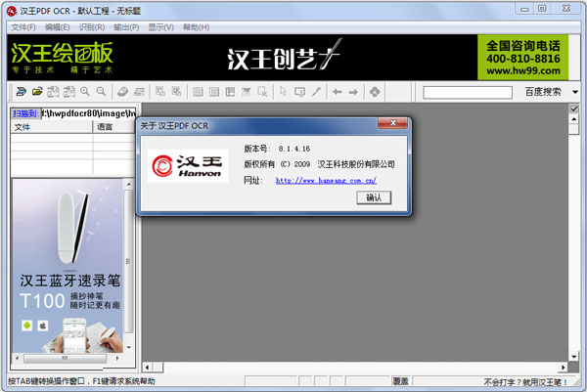The width and height of the screenshot is (587, 392).
Task: Click the 扫描到 label
Action: tap(25, 113)
